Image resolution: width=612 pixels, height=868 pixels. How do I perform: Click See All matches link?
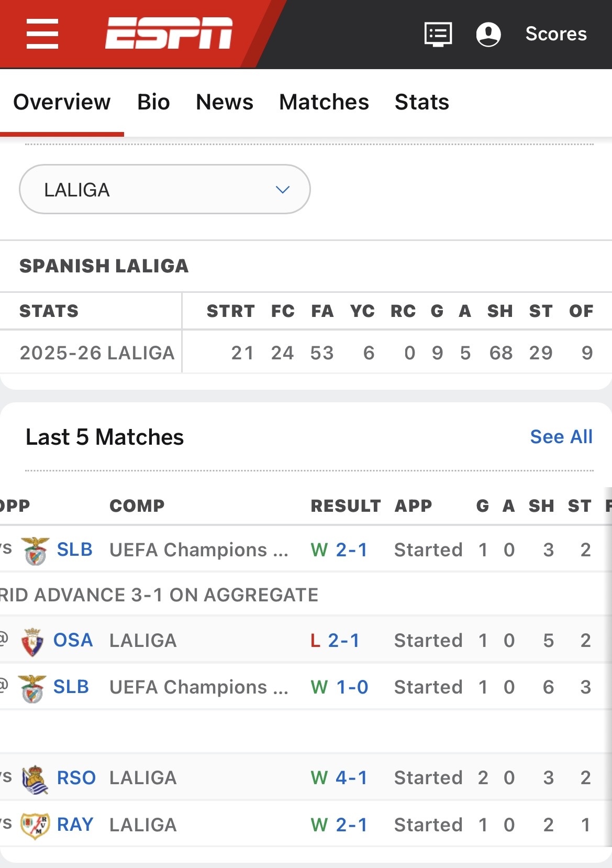(561, 437)
